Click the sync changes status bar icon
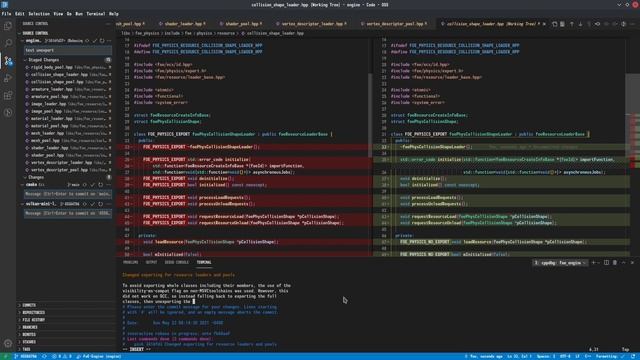 tap(44, 356)
